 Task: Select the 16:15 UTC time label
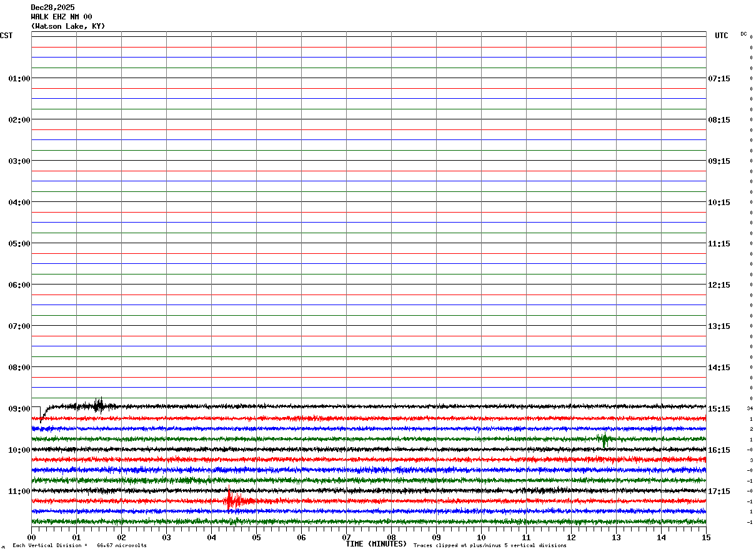click(719, 450)
